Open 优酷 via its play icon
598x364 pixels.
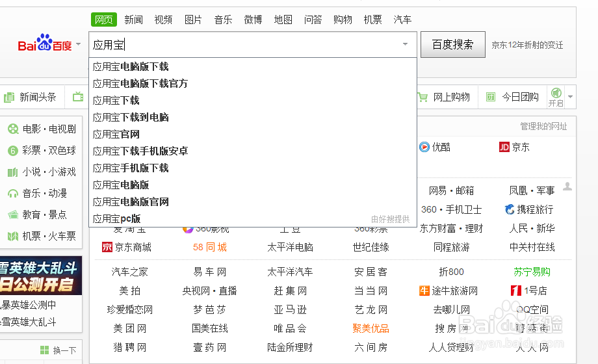click(x=424, y=147)
